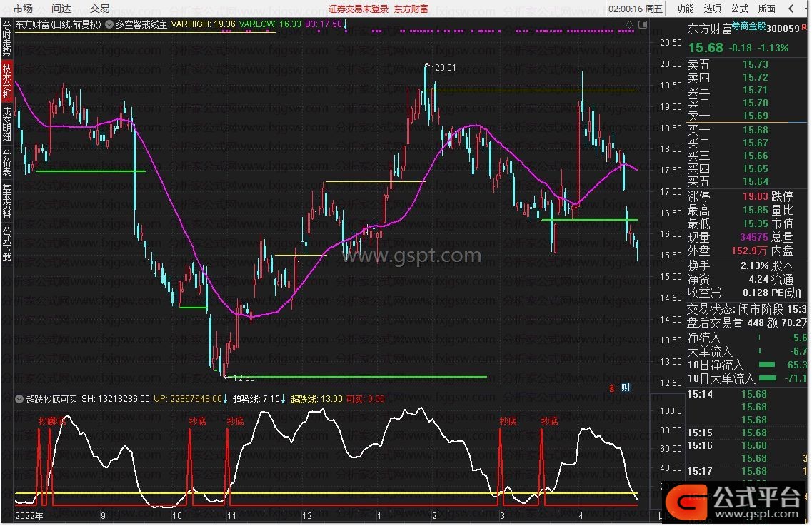Click the 涨停 value 19.03

pos(755,196)
